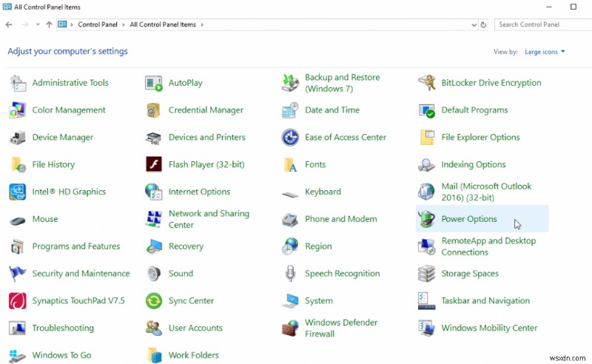Open the Work Folders link
Image resolution: width=592 pixels, height=364 pixels.
tap(193, 355)
